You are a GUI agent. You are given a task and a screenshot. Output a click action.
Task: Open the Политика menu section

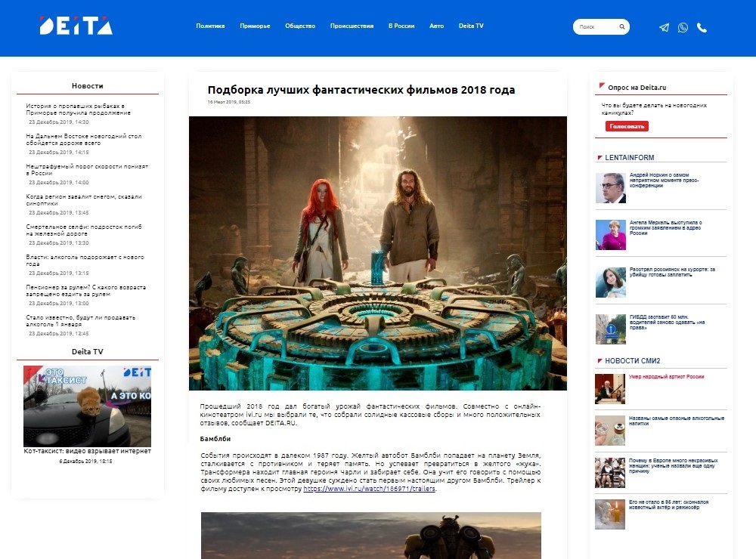pos(210,26)
